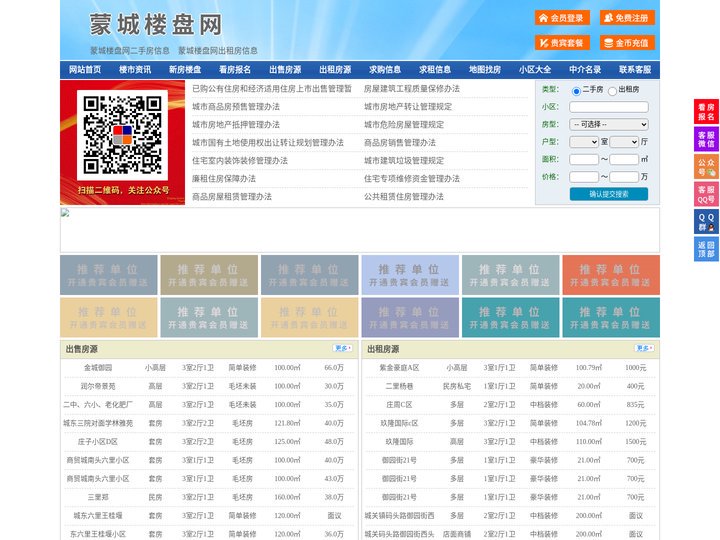Open 小区大全 navigation item
This screenshot has width=720, height=540.
[535, 70]
